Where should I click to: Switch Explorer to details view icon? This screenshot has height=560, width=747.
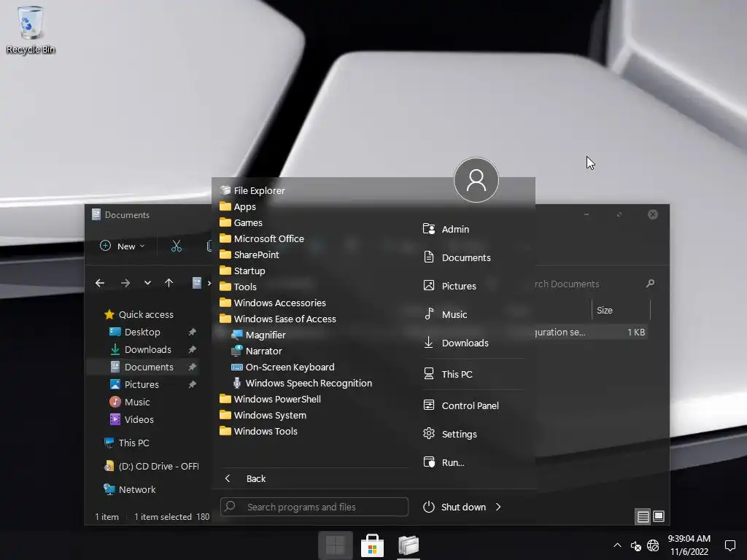(643, 517)
